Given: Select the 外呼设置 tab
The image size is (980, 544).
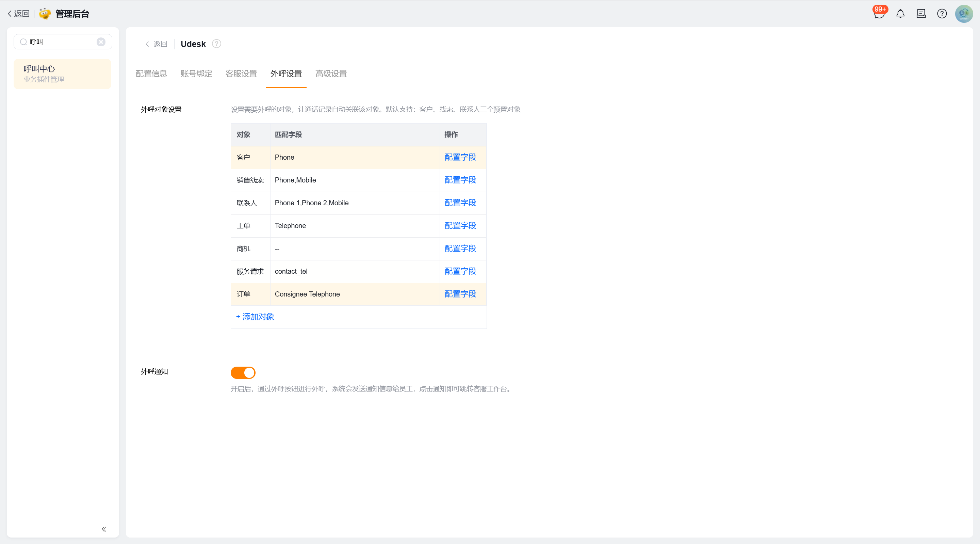Looking at the screenshot, I should (286, 74).
